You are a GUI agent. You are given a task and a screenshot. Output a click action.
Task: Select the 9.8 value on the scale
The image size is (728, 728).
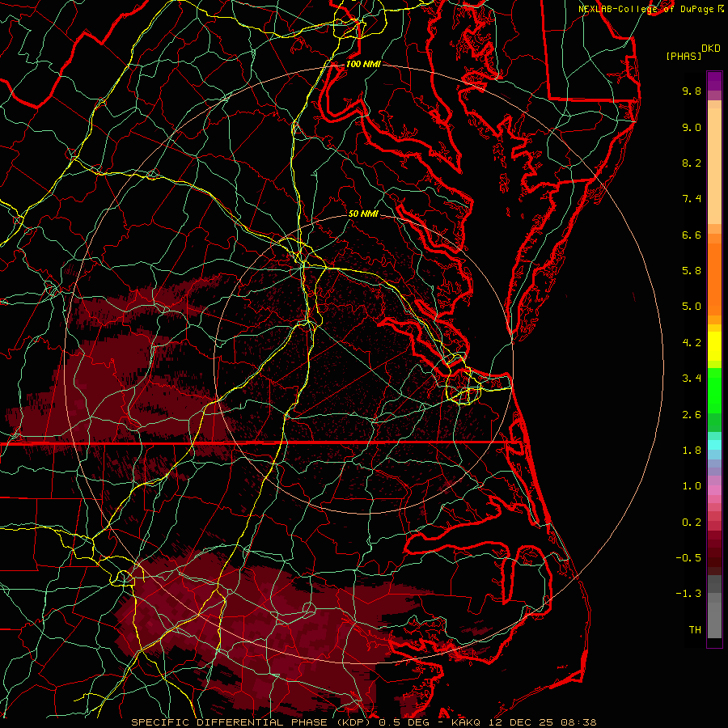click(x=692, y=91)
